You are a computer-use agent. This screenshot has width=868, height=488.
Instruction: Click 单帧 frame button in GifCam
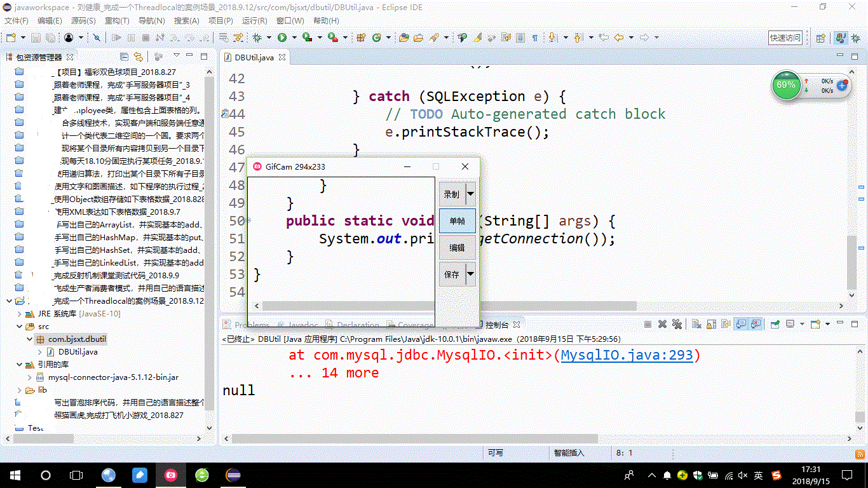(457, 221)
